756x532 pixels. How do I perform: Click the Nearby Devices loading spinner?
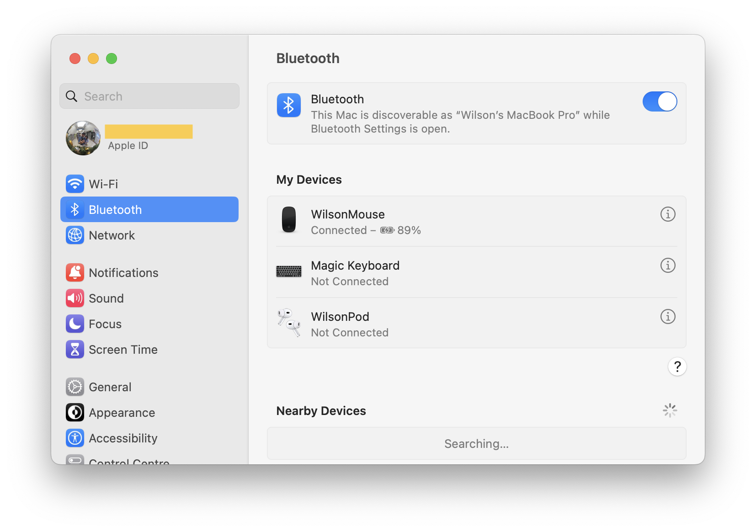point(670,410)
